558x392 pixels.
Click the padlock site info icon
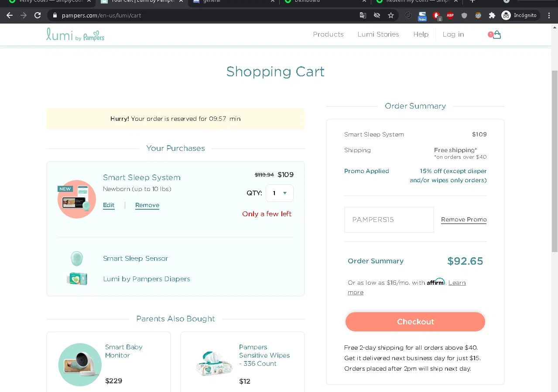point(55,15)
